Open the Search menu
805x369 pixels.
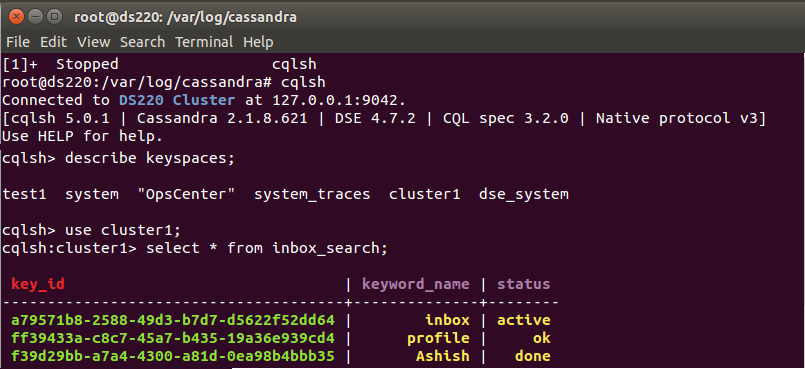coord(142,42)
